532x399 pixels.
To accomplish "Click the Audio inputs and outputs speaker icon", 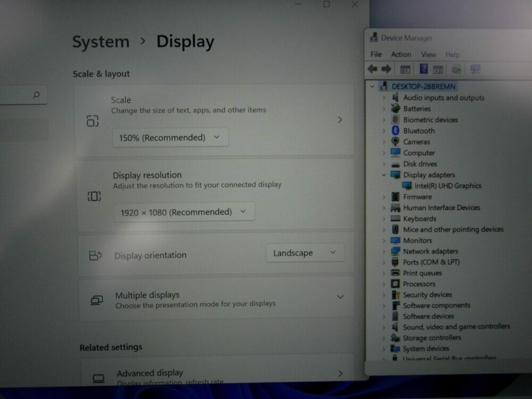I will tap(395, 97).
